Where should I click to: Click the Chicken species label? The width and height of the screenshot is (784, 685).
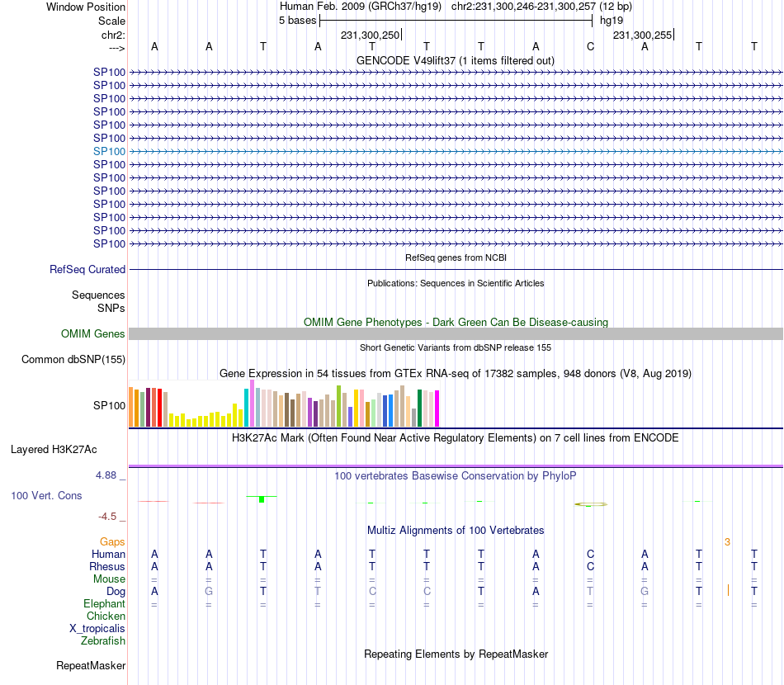(106, 616)
